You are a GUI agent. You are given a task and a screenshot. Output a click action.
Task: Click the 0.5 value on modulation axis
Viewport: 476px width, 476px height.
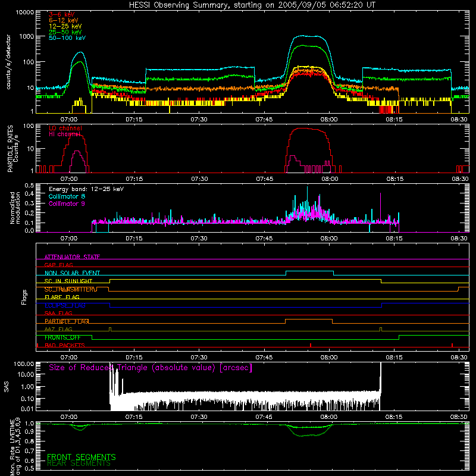click(29, 186)
